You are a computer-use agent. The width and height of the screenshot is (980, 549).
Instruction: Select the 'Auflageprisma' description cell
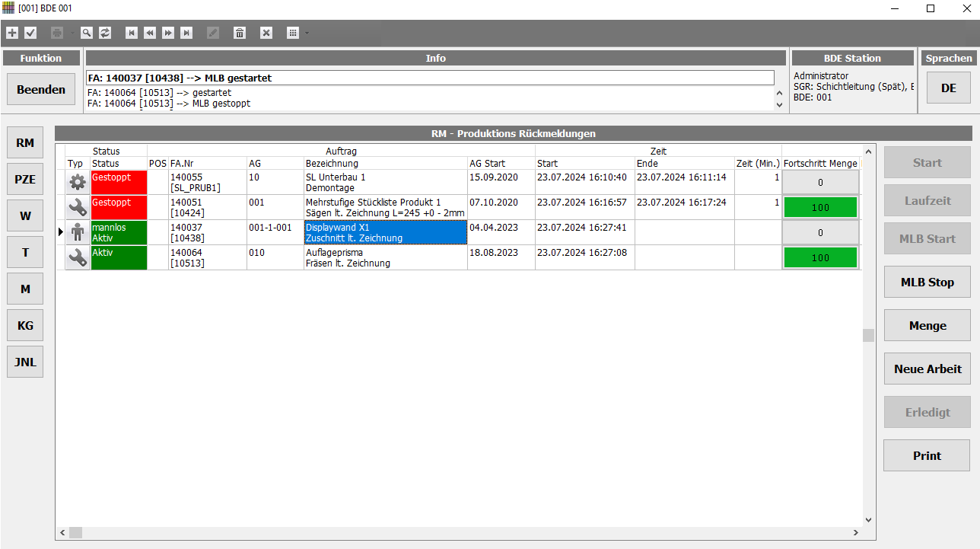tap(385, 257)
